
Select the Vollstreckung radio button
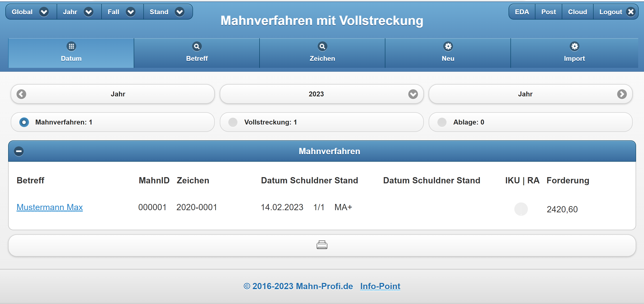click(233, 122)
